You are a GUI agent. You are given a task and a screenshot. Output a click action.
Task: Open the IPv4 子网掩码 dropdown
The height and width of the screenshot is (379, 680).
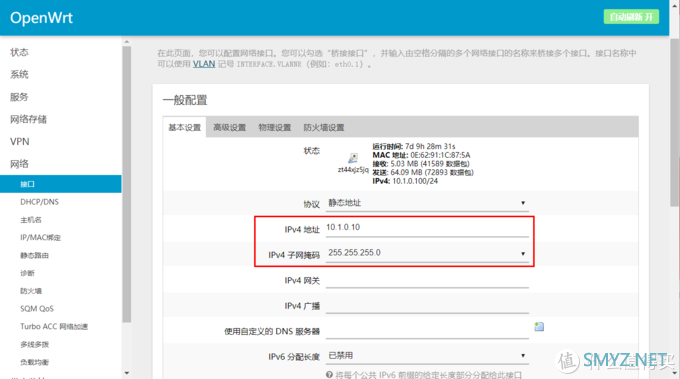[x=427, y=253]
